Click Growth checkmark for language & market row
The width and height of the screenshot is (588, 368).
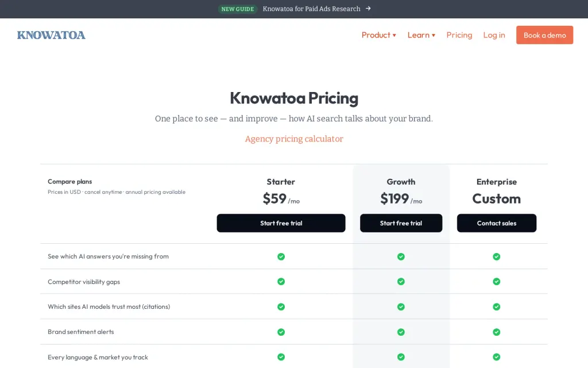pos(401,356)
